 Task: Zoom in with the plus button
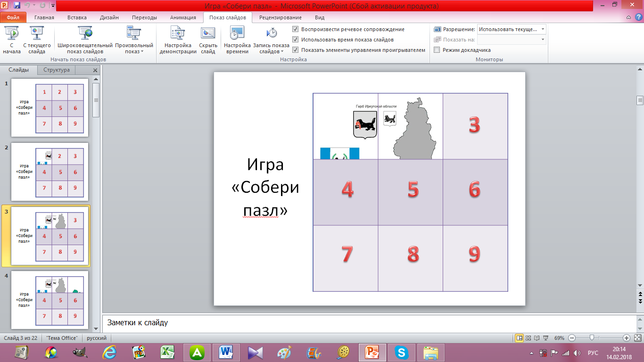626,338
